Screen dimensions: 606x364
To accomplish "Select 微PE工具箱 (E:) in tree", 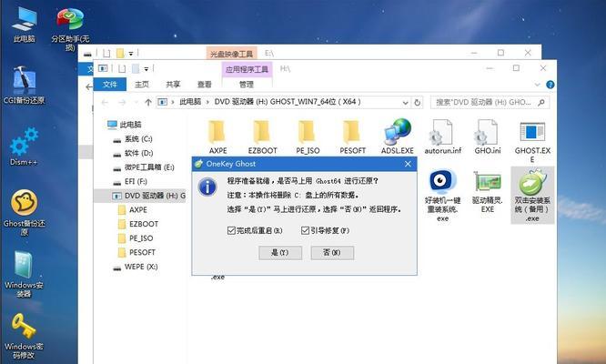I will click(x=144, y=167).
